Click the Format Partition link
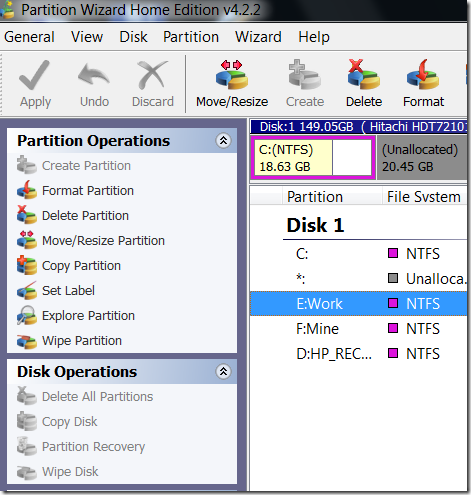 pos(88,191)
